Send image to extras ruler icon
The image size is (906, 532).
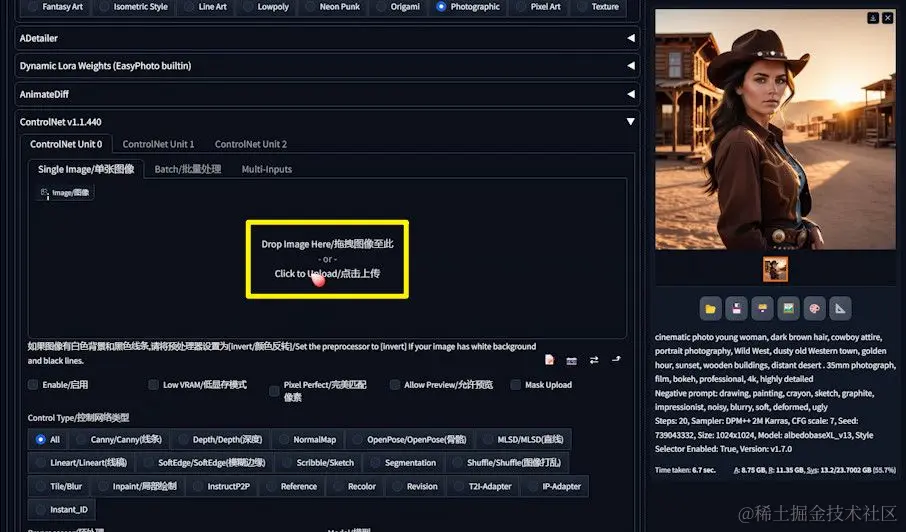(x=840, y=308)
